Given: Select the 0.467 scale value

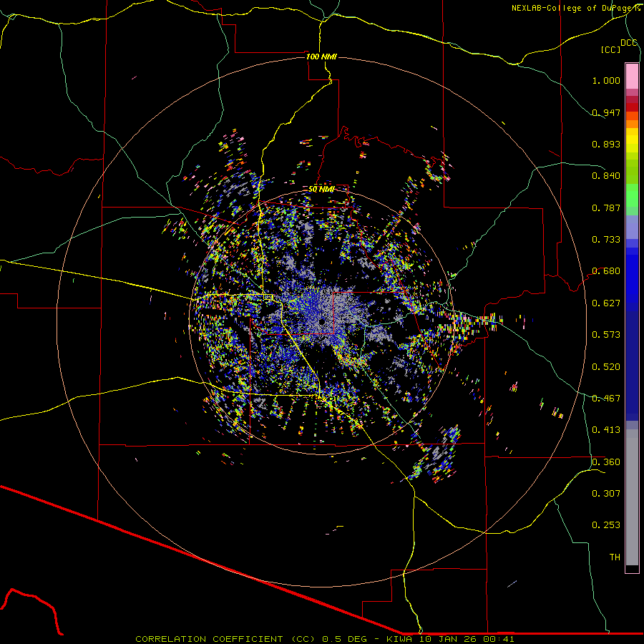Looking at the screenshot, I should click(x=606, y=399).
